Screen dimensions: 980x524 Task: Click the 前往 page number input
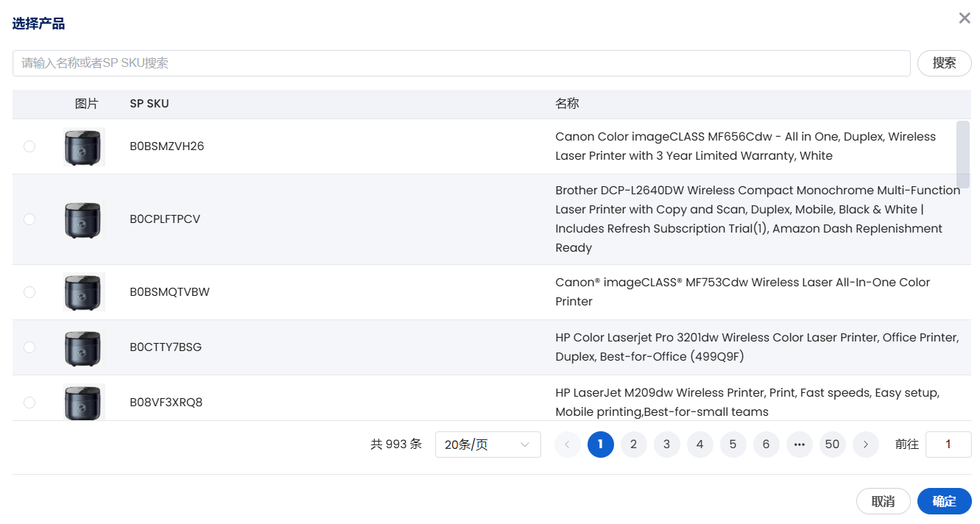948,445
